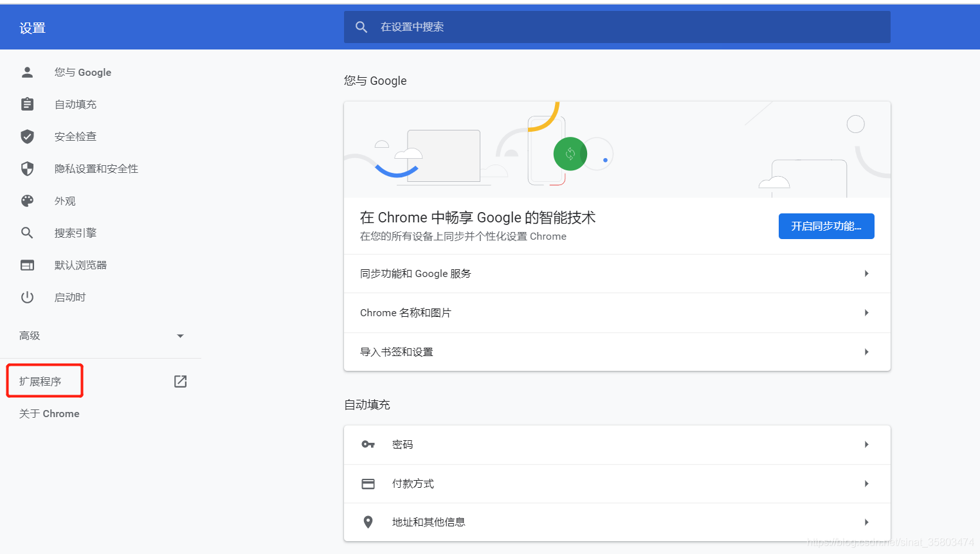
Task: Click the 设置 title in the header
Action: tap(32, 28)
